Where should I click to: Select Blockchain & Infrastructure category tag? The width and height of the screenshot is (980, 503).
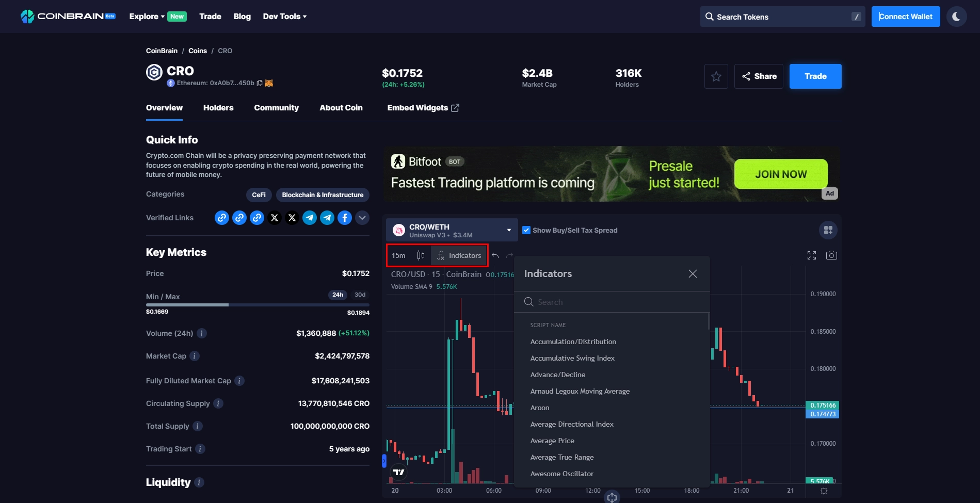pos(323,195)
